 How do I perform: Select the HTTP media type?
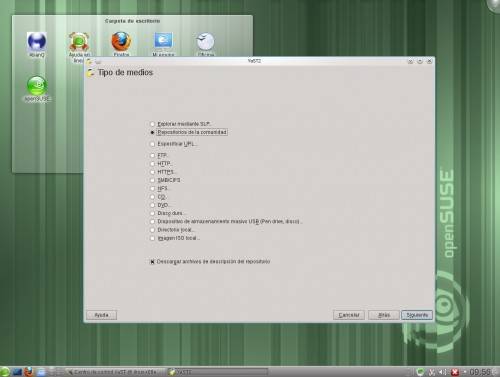[x=152, y=164]
